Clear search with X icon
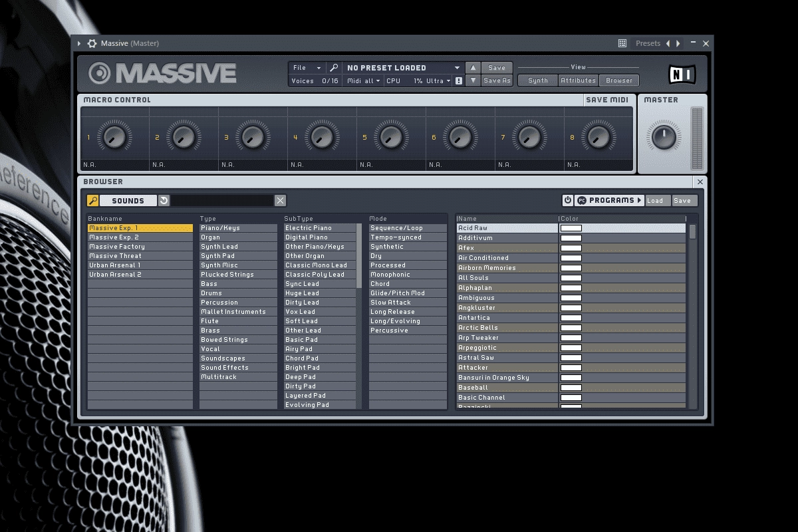798x532 pixels. (x=280, y=200)
